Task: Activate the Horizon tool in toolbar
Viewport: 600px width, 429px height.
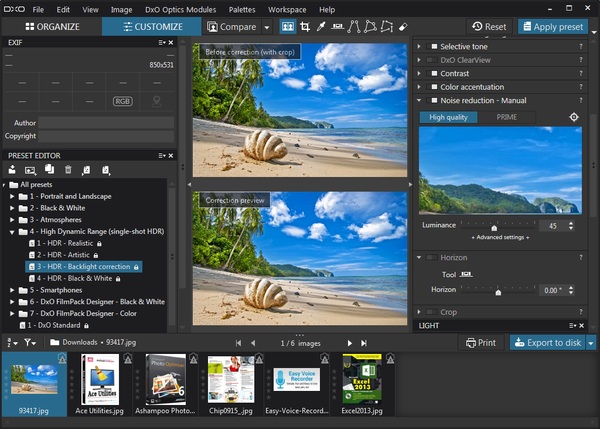Action: click(x=340, y=26)
